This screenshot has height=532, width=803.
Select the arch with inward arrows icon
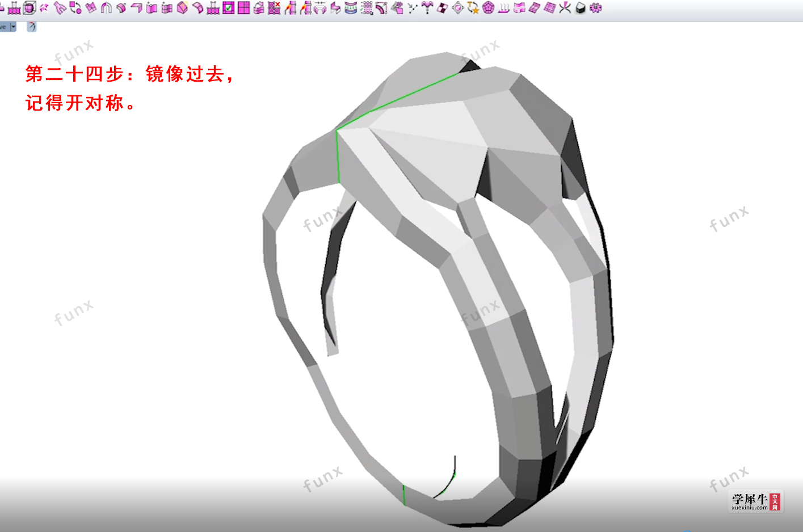(x=320, y=8)
